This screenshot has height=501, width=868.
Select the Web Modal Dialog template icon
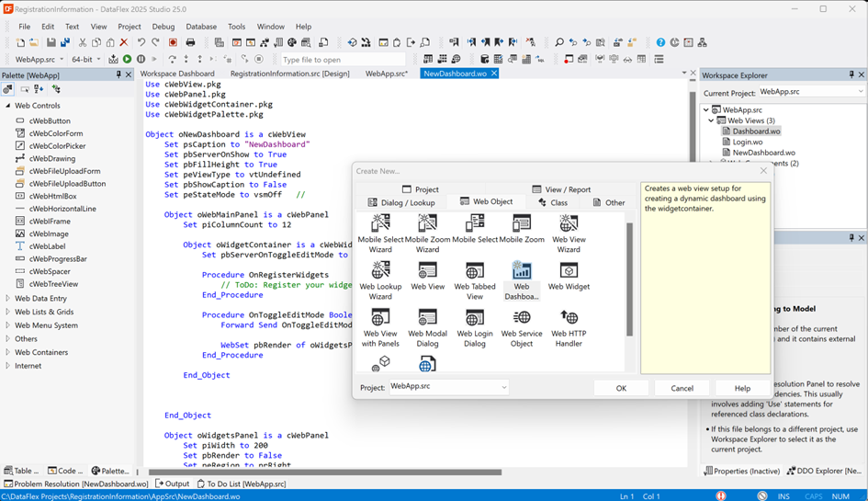[427, 328]
